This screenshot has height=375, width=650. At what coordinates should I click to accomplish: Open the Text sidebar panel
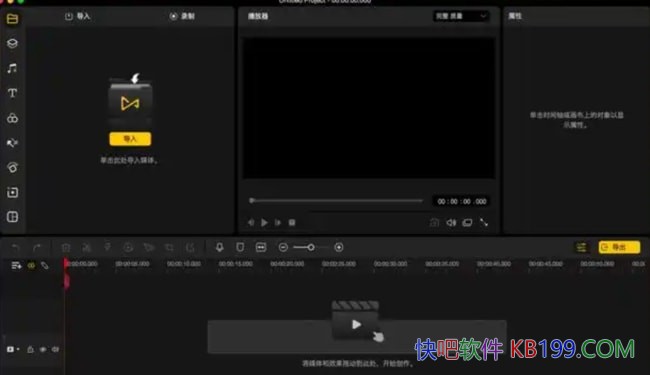click(12, 93)
